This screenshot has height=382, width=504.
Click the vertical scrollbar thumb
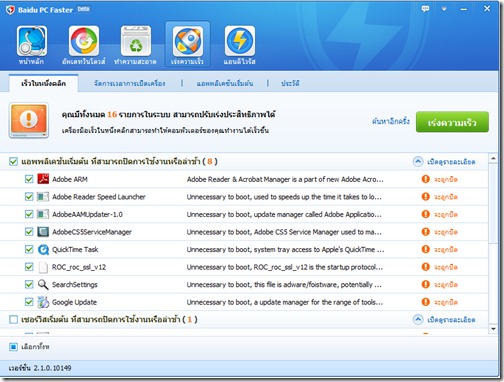coord(493,203)
